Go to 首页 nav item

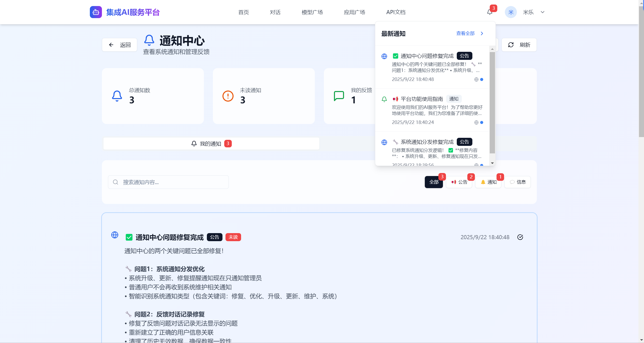[x=243, y=12]
